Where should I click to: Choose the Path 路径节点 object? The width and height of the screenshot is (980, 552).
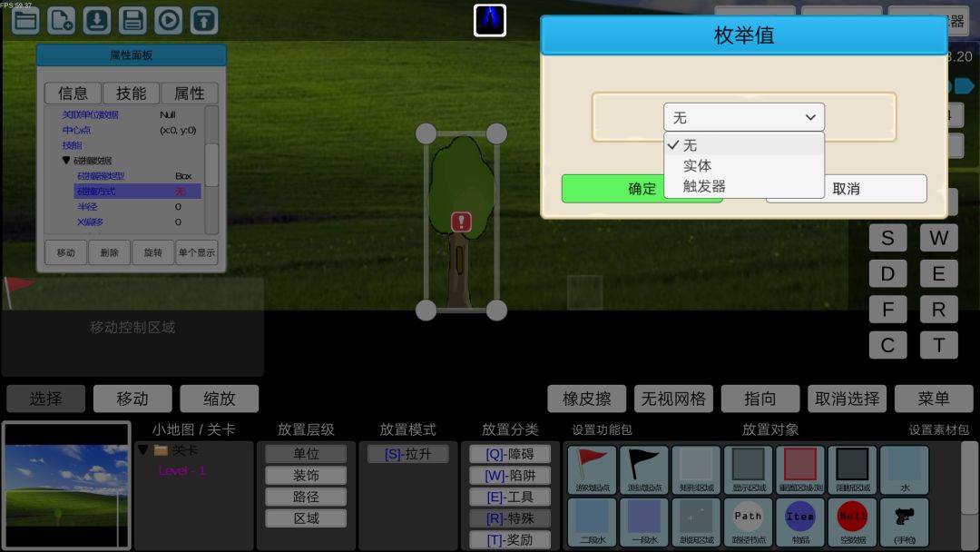point(748,522)
